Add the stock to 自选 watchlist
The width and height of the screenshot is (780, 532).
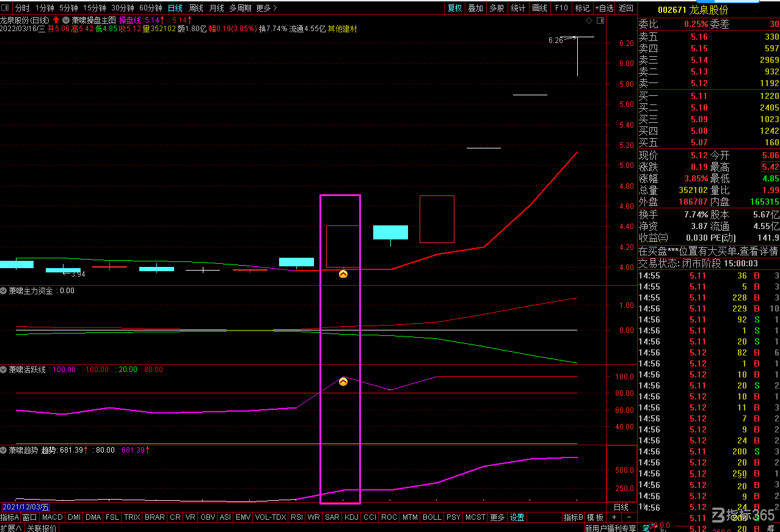pos(603,8)
